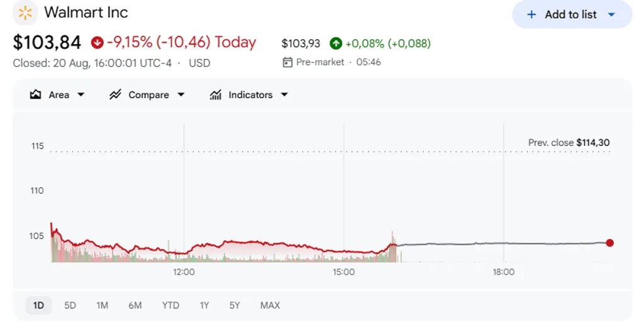Click the Indicators chart icon
The image size is (644, 327).
pos(216,95)
